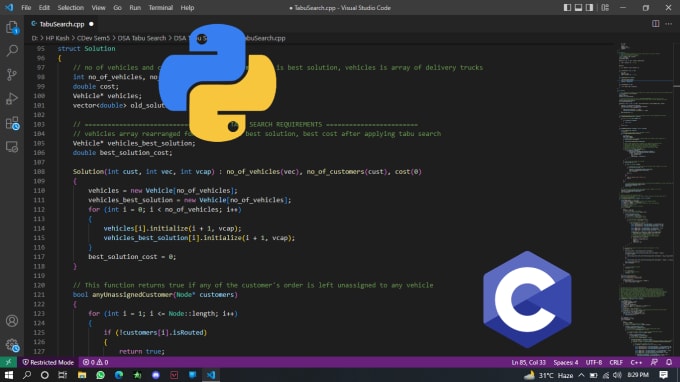Open the View menu

(98, 8)
